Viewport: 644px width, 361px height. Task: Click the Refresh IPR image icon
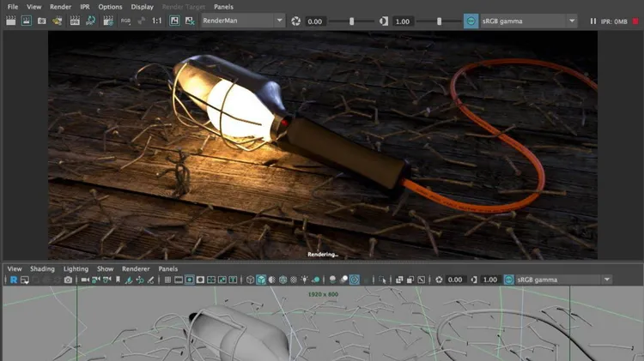tap(91, 21)
